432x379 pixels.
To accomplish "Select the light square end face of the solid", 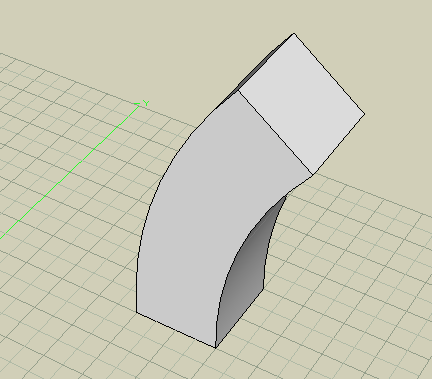I will pos(302,103).
